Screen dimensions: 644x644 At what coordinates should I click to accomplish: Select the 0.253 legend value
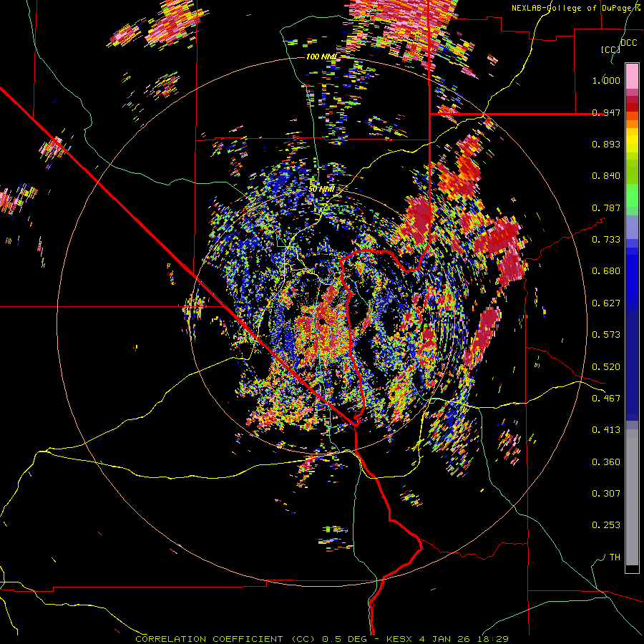click(606, 525)
